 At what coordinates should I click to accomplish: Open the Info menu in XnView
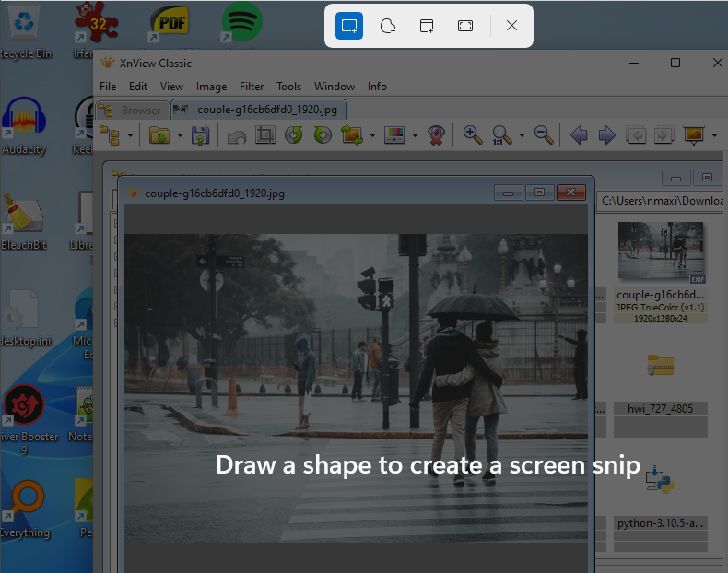point(377,87)
